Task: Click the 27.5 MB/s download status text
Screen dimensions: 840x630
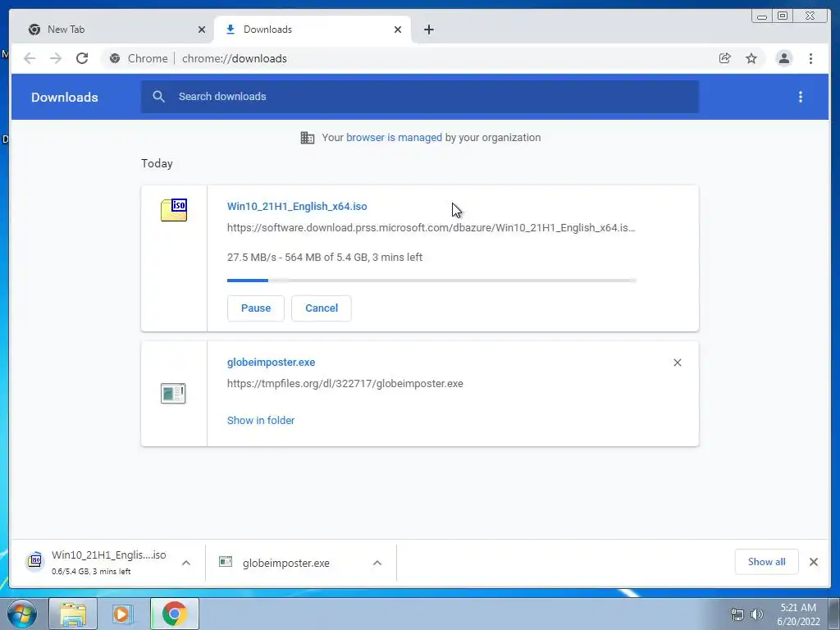Action: [325, 257]
